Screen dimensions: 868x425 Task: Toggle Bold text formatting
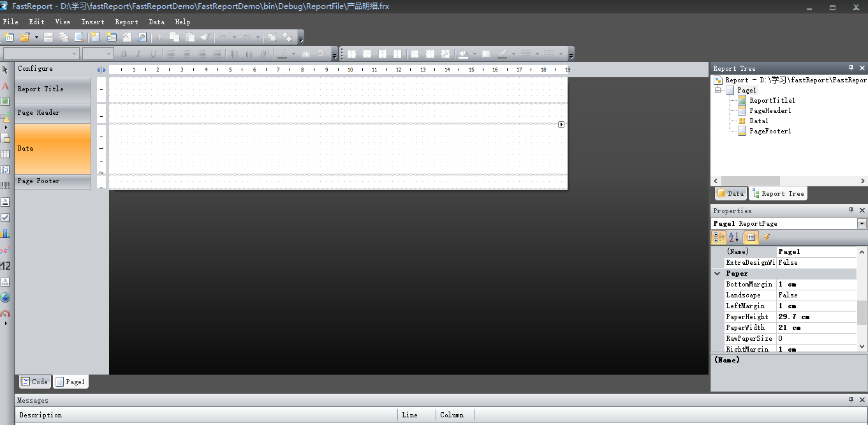(124, 54)
